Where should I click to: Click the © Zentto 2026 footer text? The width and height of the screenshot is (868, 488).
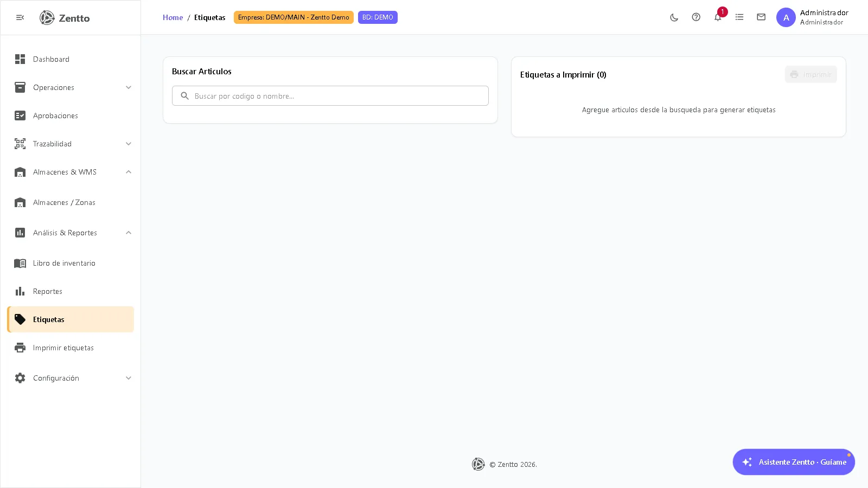tap(513, 465)
